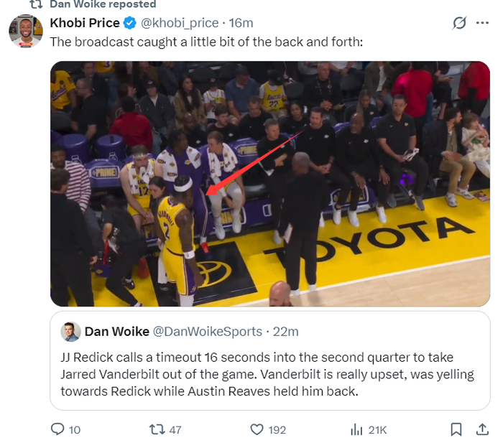The width and height of the screenshot is (503, 448).
Task: Click the Khobi Price display name
Action: [x=85, y=24]
